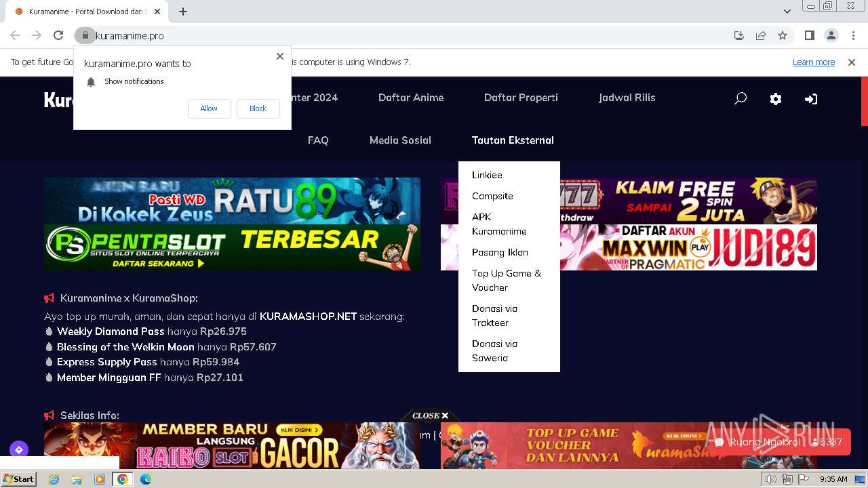The image size is (868, 488).
Task: Share this page icon
Action: [761, 35]
